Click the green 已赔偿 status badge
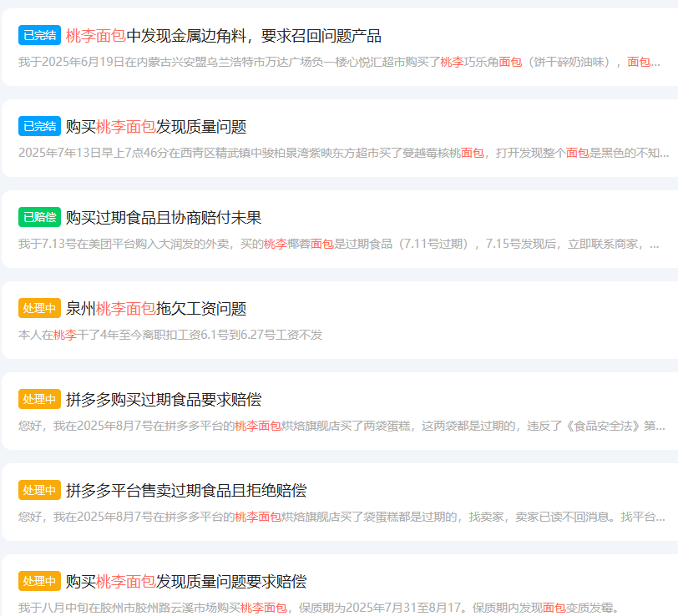This screenshot has height=616, width=678. pos(39,217)
